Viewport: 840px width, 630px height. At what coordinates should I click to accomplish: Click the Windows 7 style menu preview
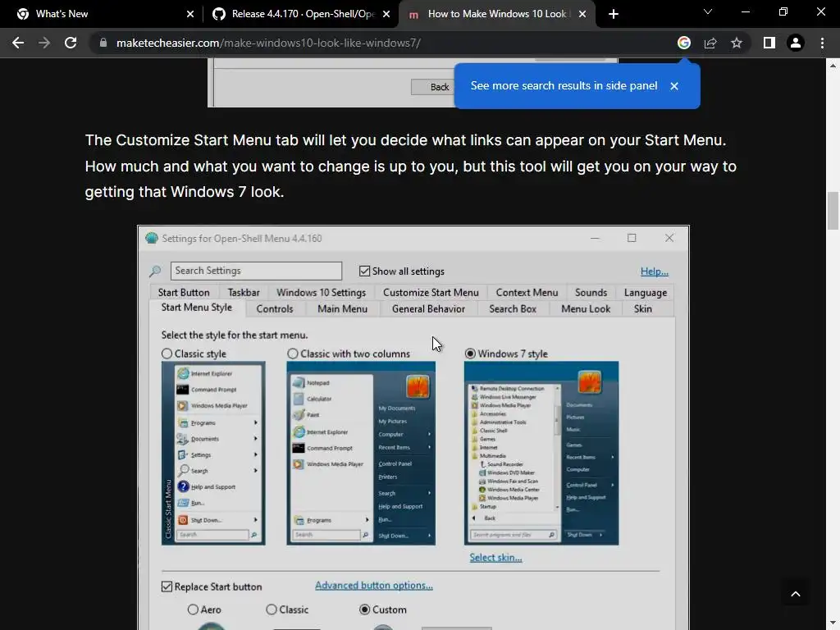[x=541, y=453]
